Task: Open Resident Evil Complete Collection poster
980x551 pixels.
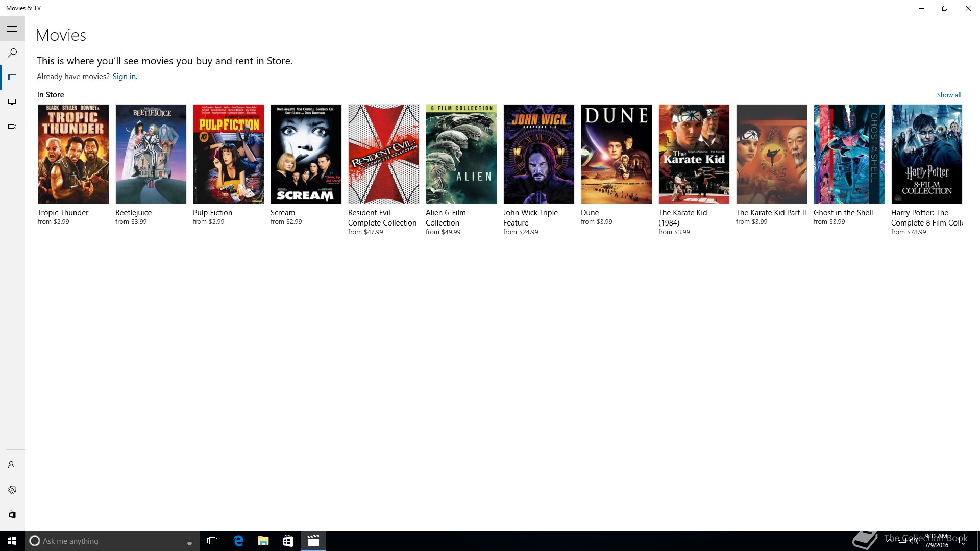Action: pyautogui.click(x=384, y=154)
